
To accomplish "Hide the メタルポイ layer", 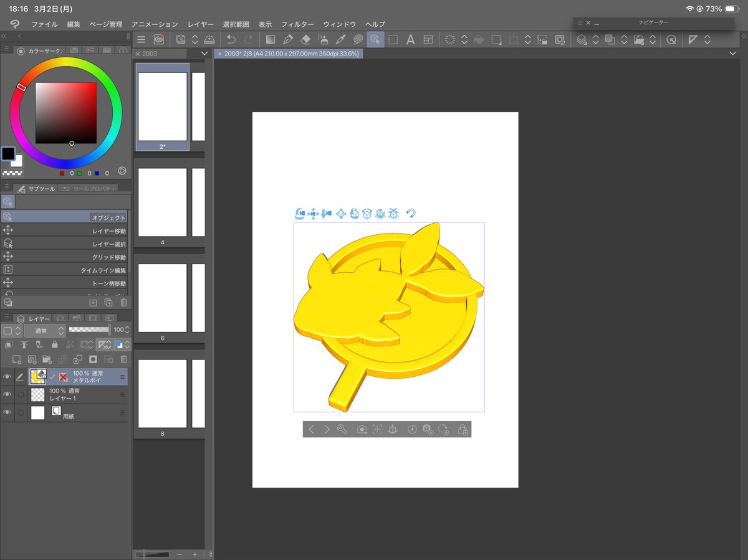I will [x=7, y=376].
